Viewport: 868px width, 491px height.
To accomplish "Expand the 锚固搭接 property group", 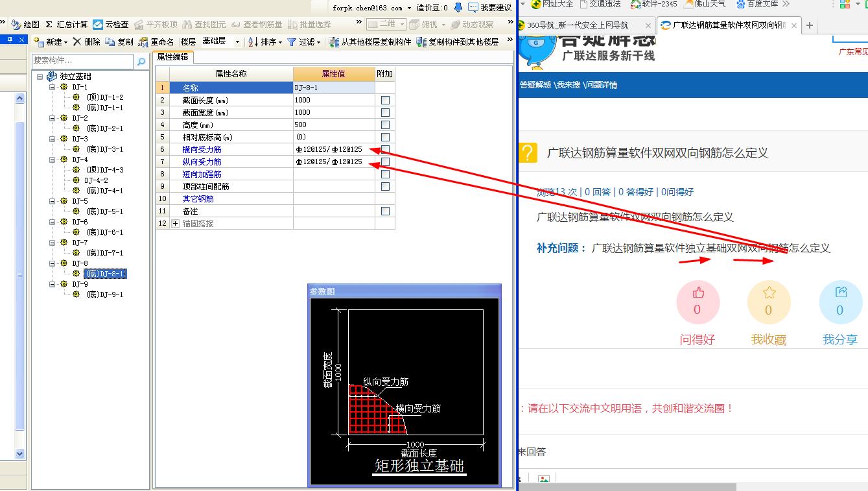I will pos(175,223).
